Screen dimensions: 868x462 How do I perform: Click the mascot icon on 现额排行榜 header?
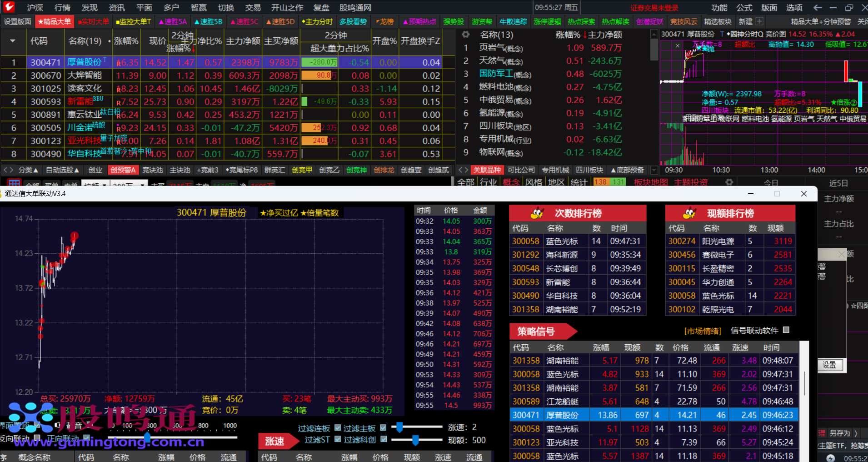pyautogui.click(x=689, y=213)
